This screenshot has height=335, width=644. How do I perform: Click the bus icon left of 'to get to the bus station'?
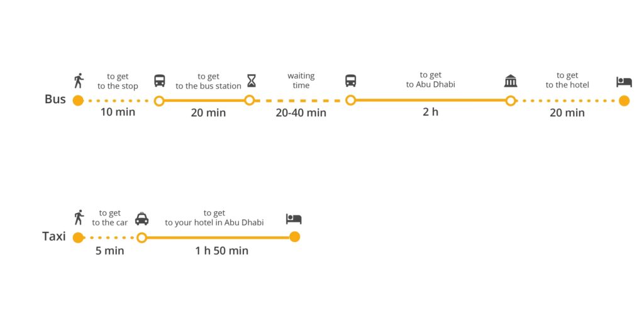pyautogui.click(x=160, y=81)
